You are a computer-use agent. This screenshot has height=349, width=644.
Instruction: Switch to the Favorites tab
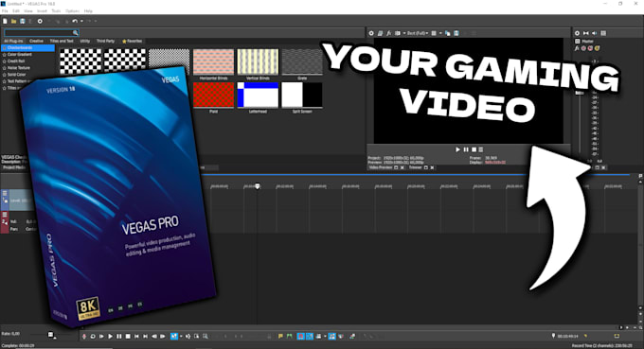pos(132,41)
